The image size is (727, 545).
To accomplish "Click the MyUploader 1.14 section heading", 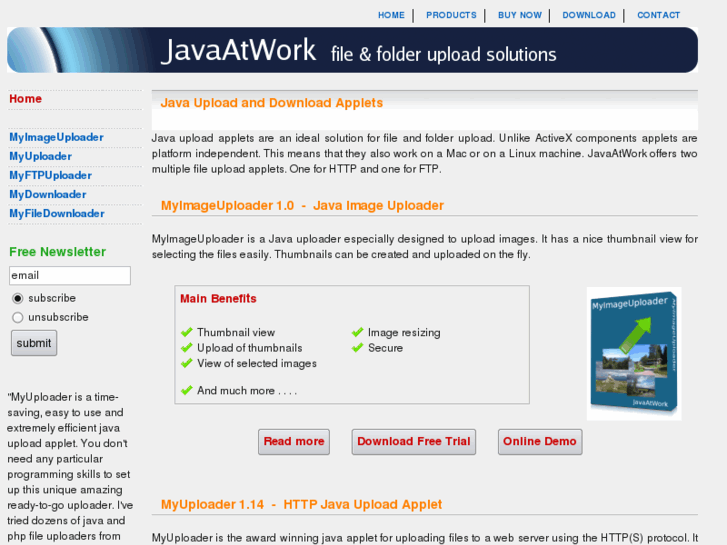I will (301, 504).
